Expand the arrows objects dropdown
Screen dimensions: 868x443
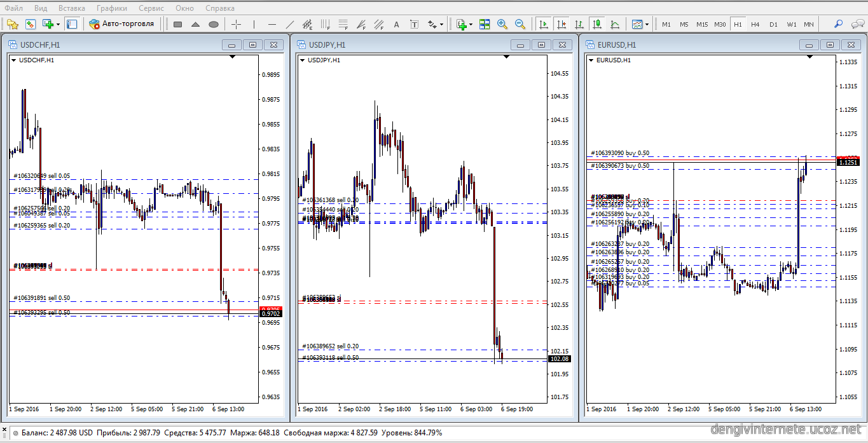441,24
